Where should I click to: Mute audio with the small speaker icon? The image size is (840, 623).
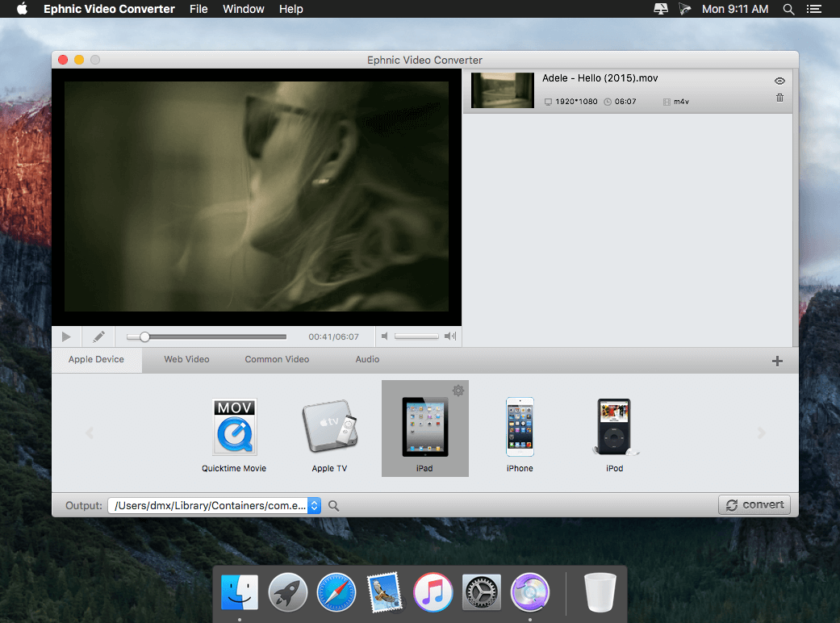(384, 337)
